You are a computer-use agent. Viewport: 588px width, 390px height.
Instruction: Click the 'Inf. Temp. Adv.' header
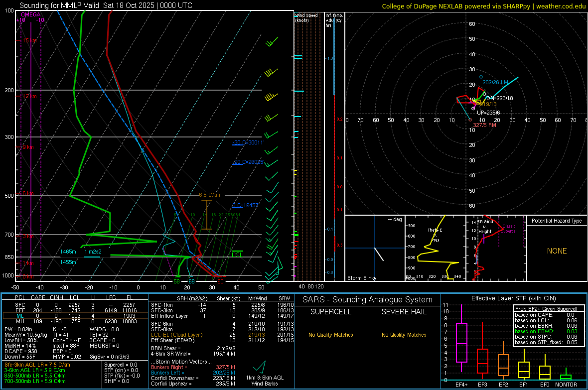click(334, 20)
